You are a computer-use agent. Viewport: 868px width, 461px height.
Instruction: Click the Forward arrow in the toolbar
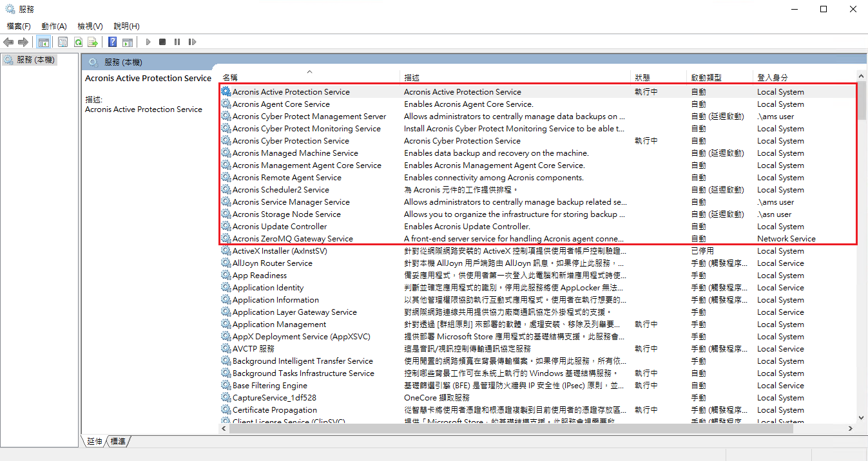click(23, 42)
